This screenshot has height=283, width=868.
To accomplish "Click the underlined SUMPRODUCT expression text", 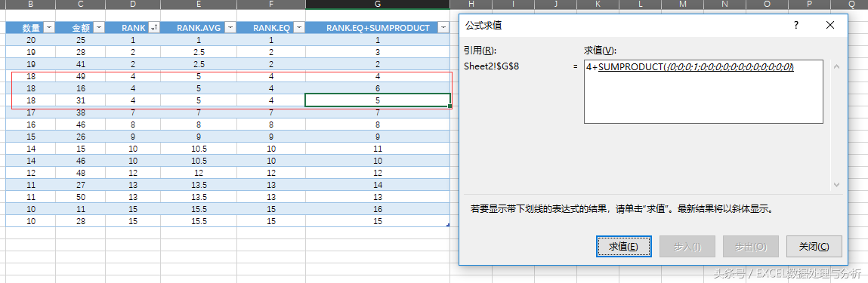I will click(x=697, y=67).
